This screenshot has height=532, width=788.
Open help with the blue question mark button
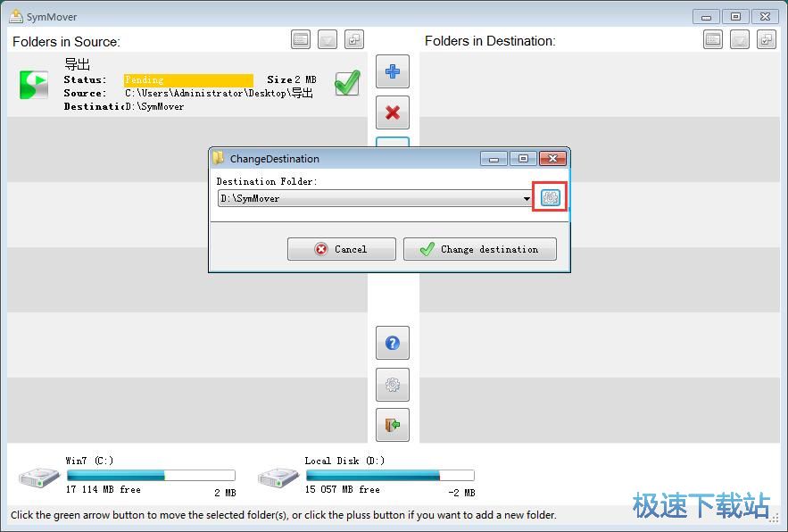coord(393,343)
